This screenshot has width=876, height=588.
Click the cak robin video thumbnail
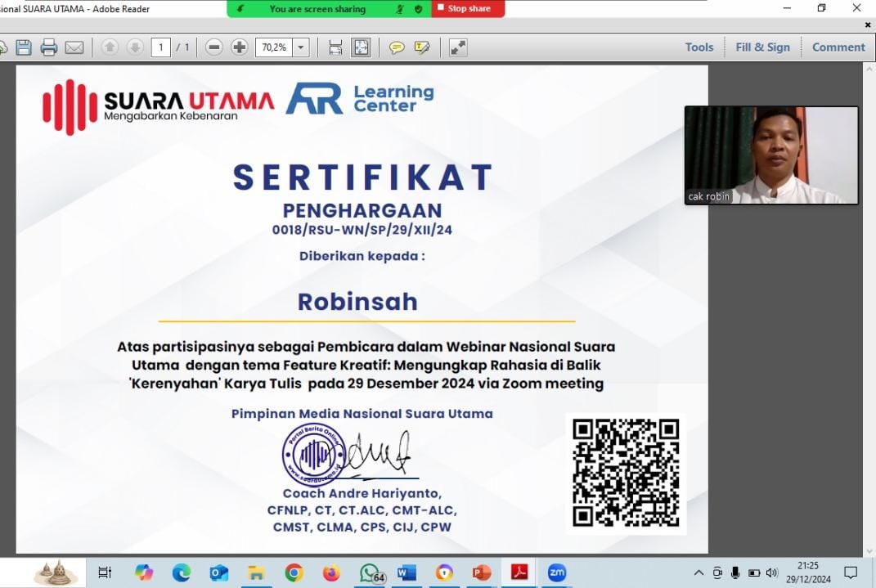pos(771,155)
